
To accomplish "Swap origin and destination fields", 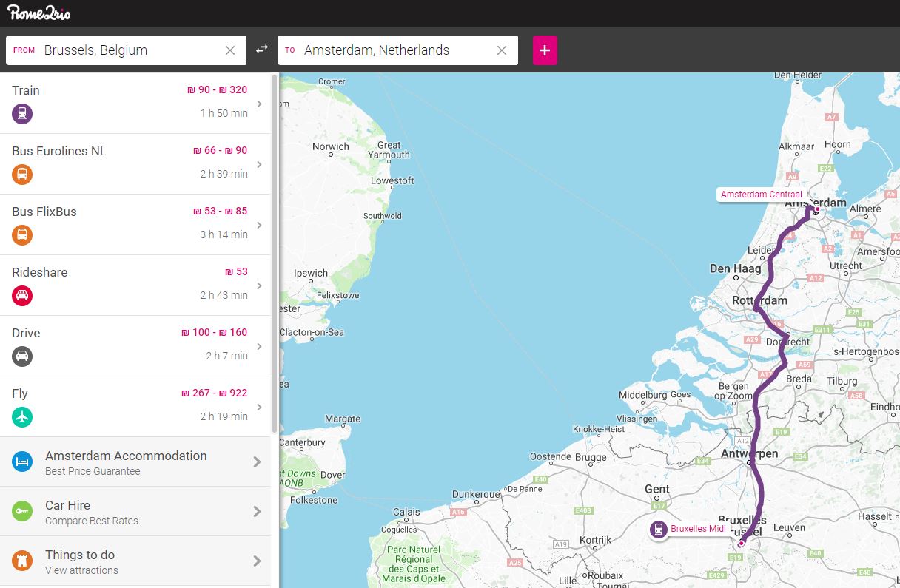I will [x=262, y=50].
